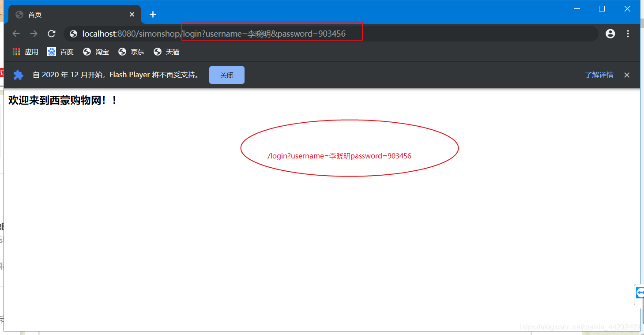Click the site info globe in address bar
Image resolution: width=644 pixels, height=335 pixels.
click(x=74, y=34)
